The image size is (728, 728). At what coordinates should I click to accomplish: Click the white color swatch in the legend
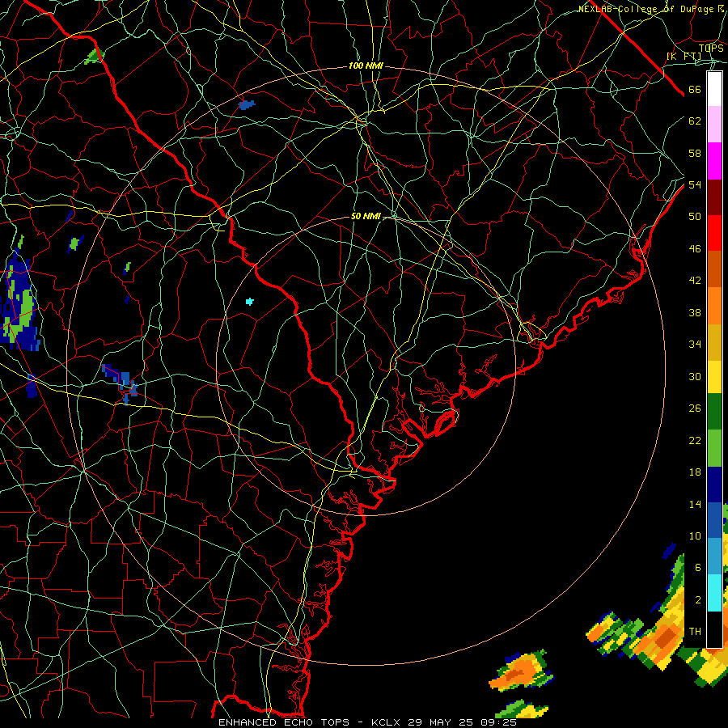(714, 89)
